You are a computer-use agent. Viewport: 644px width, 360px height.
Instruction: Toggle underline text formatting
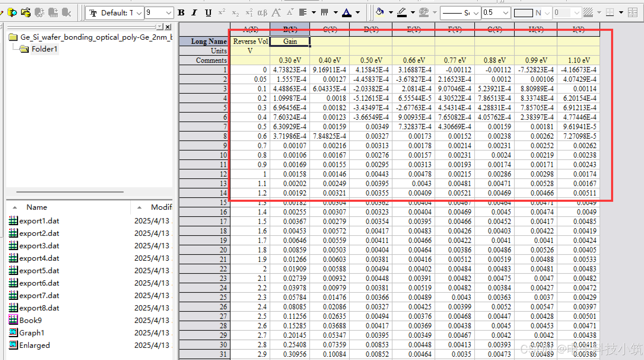[x=208, y=13]
